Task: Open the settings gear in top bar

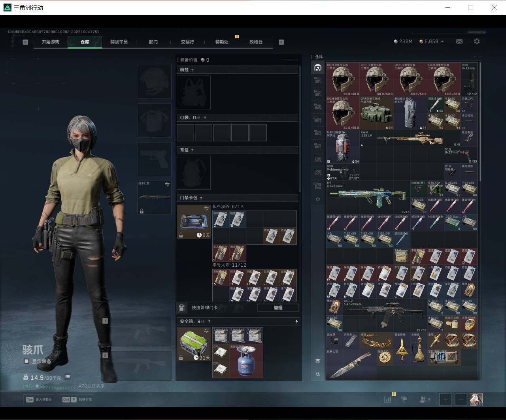Action: [477, 41]
